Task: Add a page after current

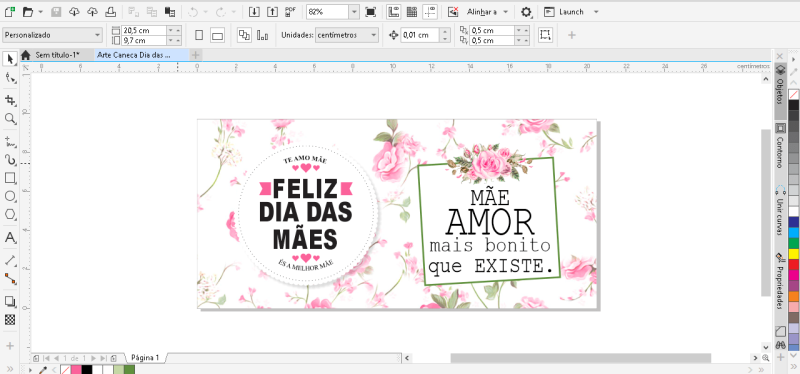Action: point(113,358)
